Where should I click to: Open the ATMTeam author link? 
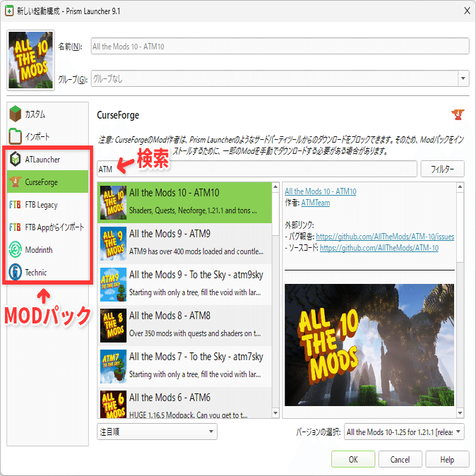316,203
